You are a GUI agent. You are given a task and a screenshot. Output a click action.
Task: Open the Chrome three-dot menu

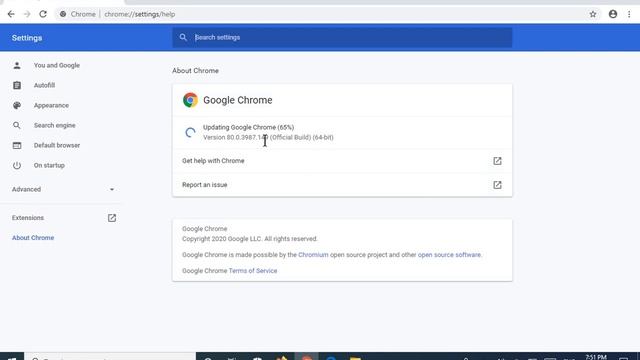pos(629,14)
